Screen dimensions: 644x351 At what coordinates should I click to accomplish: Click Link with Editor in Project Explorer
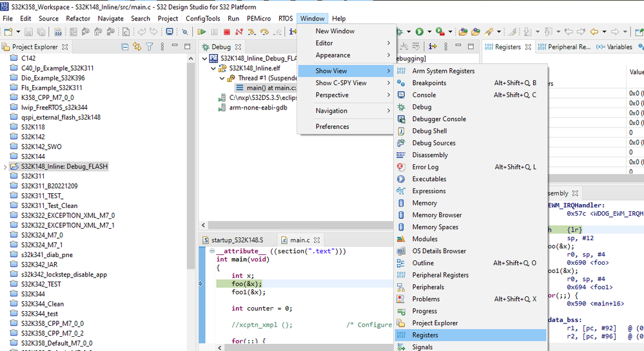(137, 47)
